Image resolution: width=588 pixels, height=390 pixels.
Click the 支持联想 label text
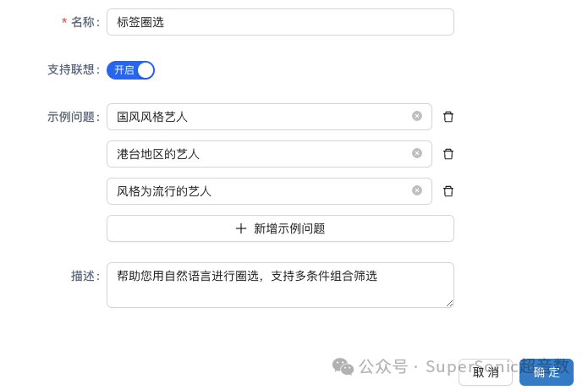tap(73, 70)
